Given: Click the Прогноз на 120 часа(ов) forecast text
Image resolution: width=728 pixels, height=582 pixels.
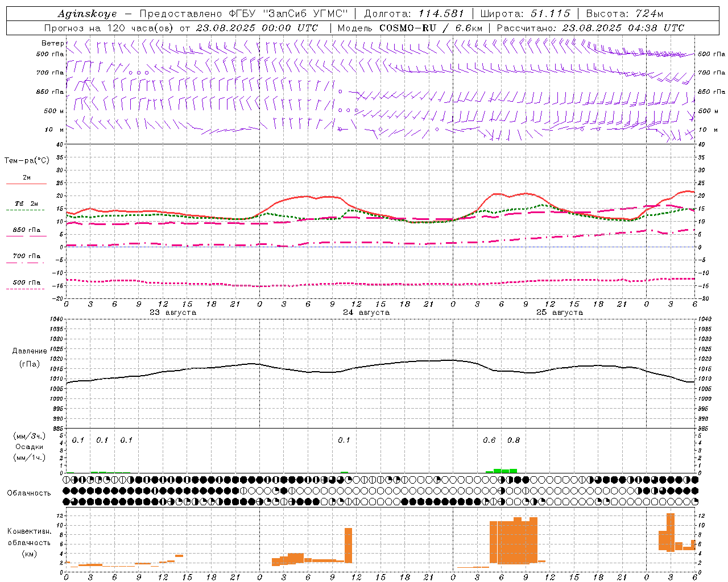Looking at the screenshot, I should point(110,28).
